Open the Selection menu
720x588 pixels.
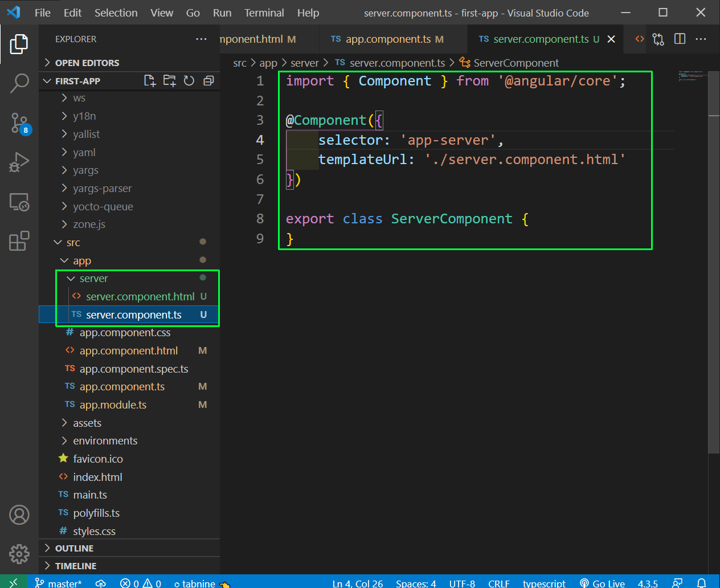pyautogui.click(x=116, y=13)
